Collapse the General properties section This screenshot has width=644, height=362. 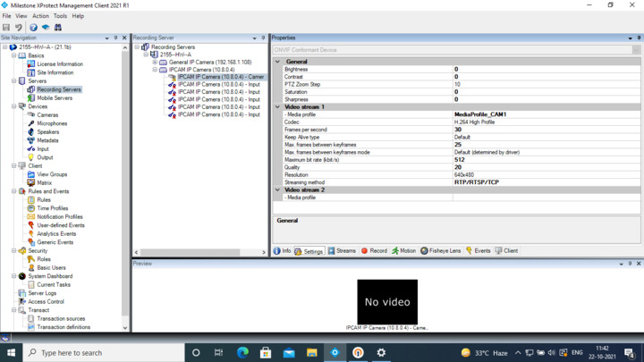(278, 62)
